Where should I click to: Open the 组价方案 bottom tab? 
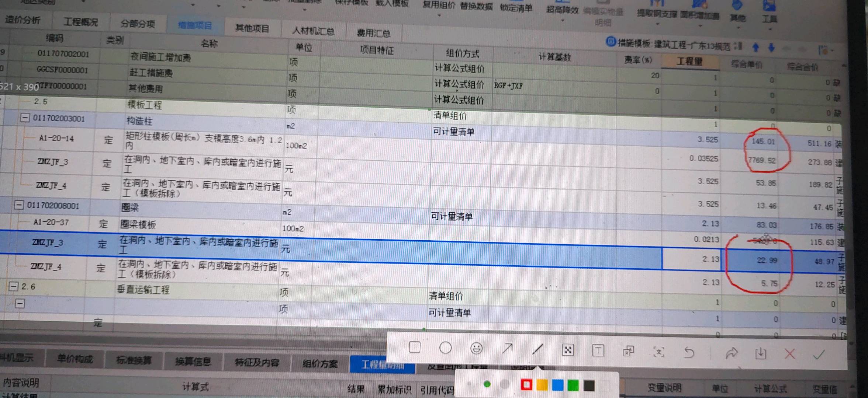pyautogui.click(x=320, y=364)
